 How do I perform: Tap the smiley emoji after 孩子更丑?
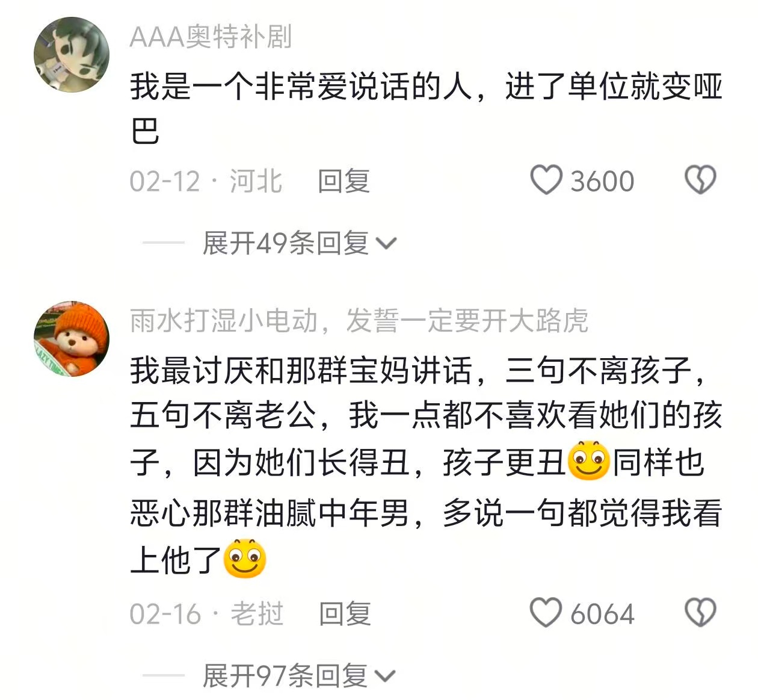[x=589, y=462]
